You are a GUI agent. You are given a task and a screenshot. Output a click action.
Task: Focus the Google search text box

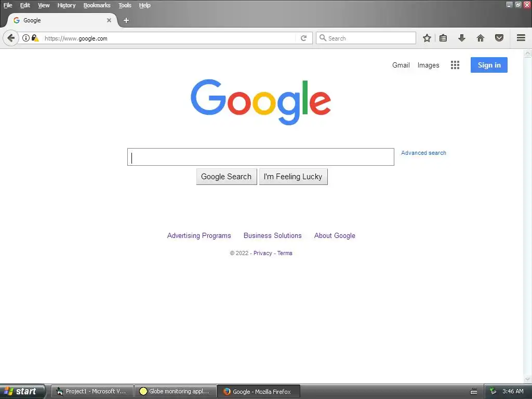(x=261, y=157)
